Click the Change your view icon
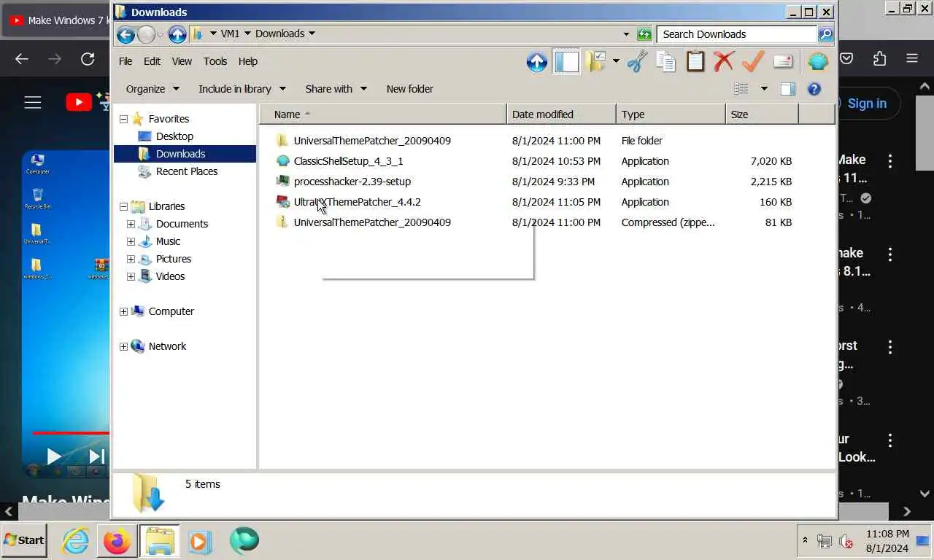The image size is (934, 560). (741, 89)
